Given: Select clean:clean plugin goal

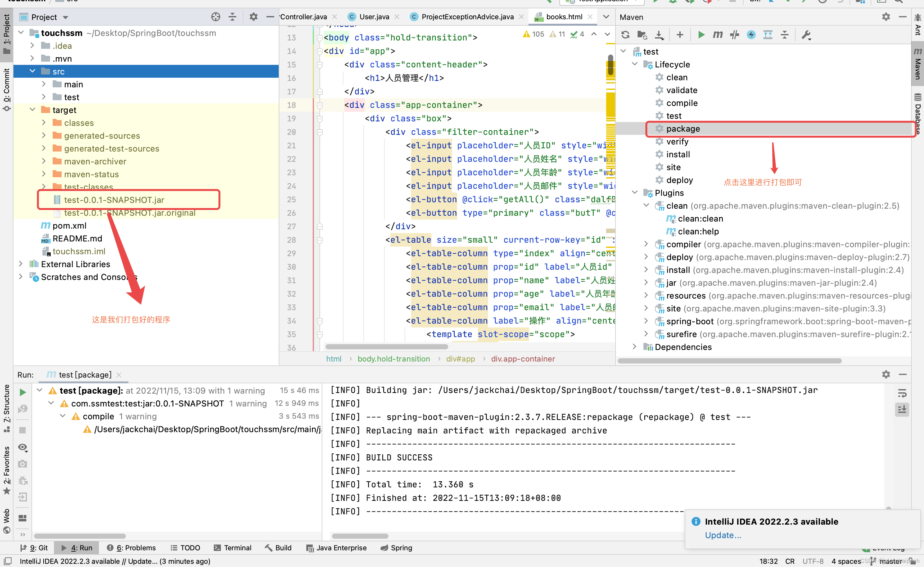Looking at the screenshot, I should (700, 218).
